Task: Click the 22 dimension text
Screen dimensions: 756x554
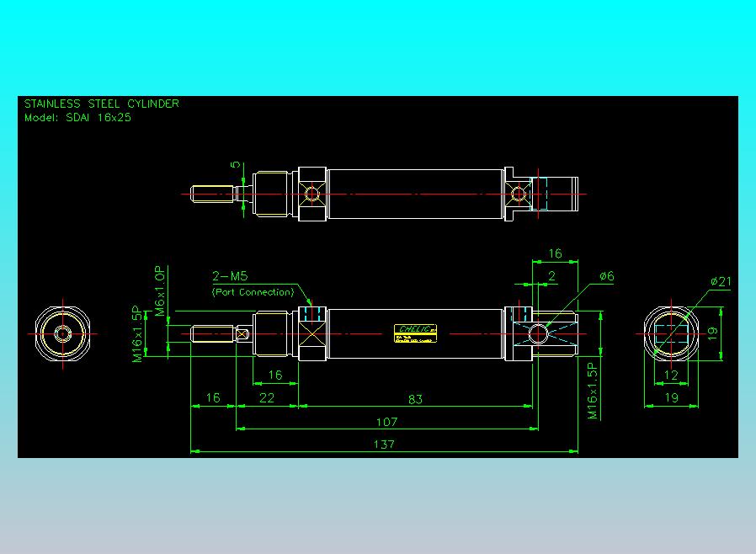Action: pyautogui.click(x=267, y=397)
